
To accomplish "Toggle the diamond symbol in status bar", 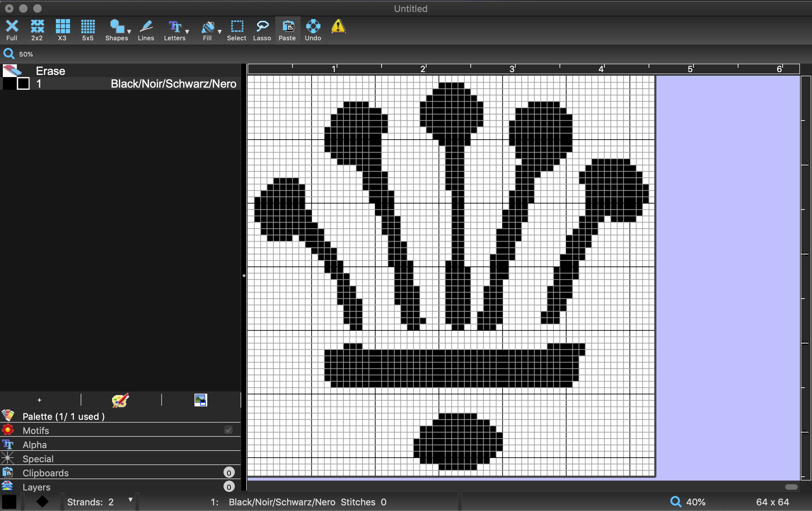I will pyautogui.click(x=42, y=501).
